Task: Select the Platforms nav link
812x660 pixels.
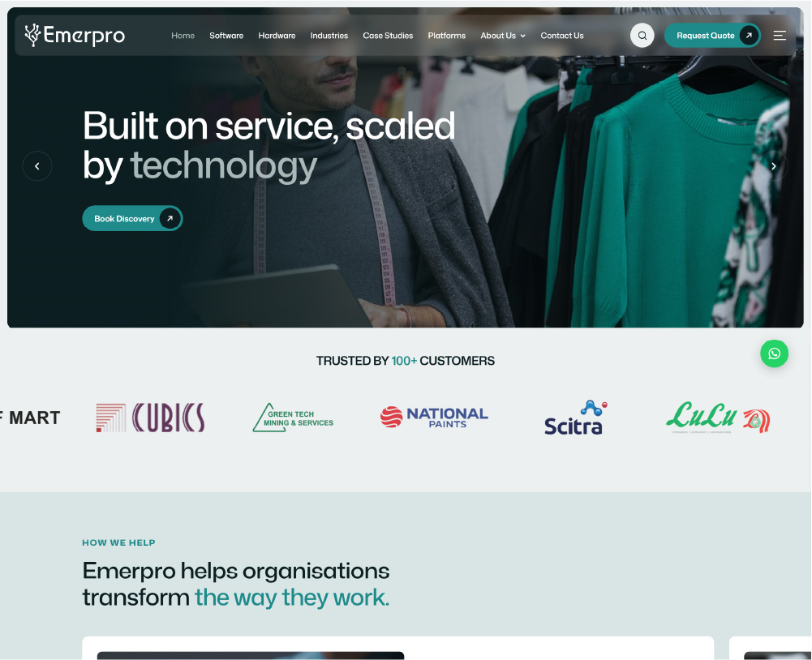Action: click(x=447, y=36)
